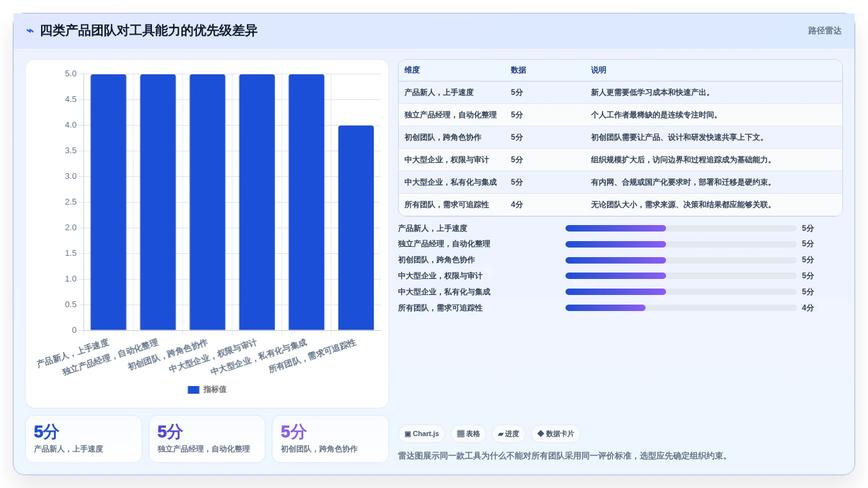This screenshot has width=868, height=488.
Task: Click progress bar for 独立产品经理，自动化整理
Action: pos(681,244)
